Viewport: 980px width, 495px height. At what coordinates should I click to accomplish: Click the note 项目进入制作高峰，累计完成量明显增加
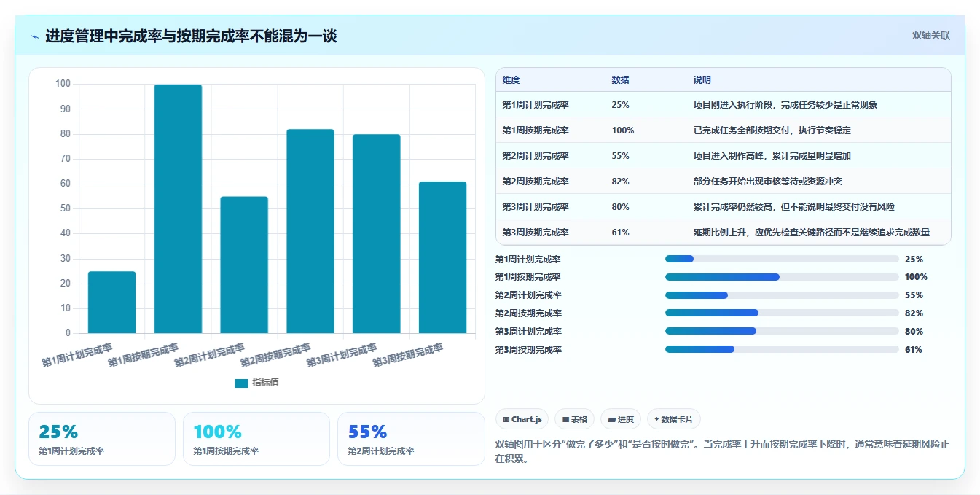[x=772, y=156]
